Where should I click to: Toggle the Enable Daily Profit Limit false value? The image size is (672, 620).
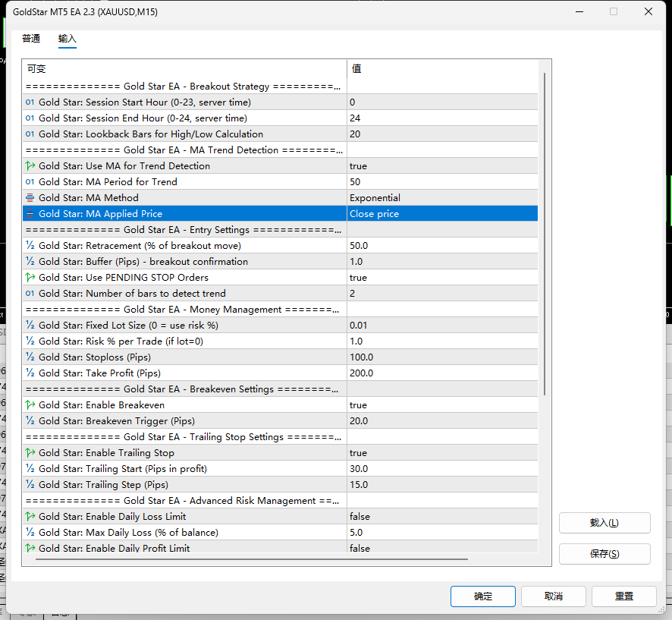pos(442,547)
